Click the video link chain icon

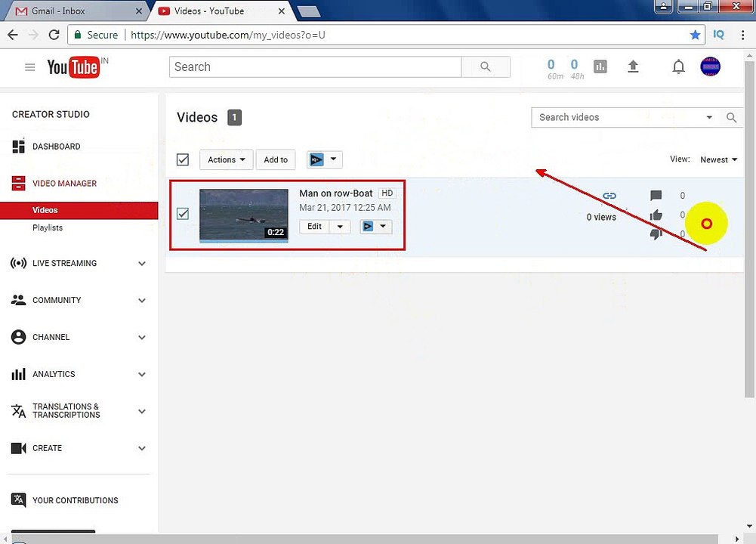click(609, 196)
